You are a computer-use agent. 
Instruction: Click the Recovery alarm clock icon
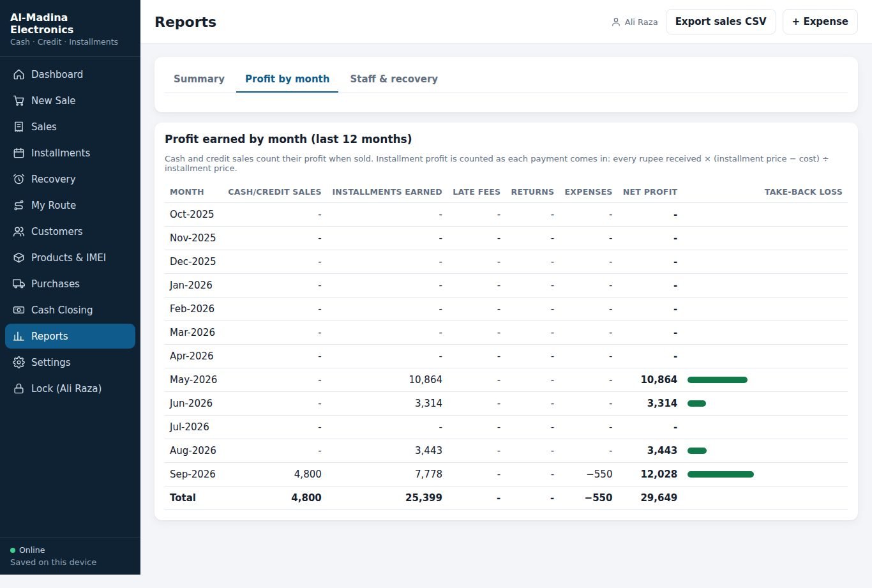click(19, 179)
